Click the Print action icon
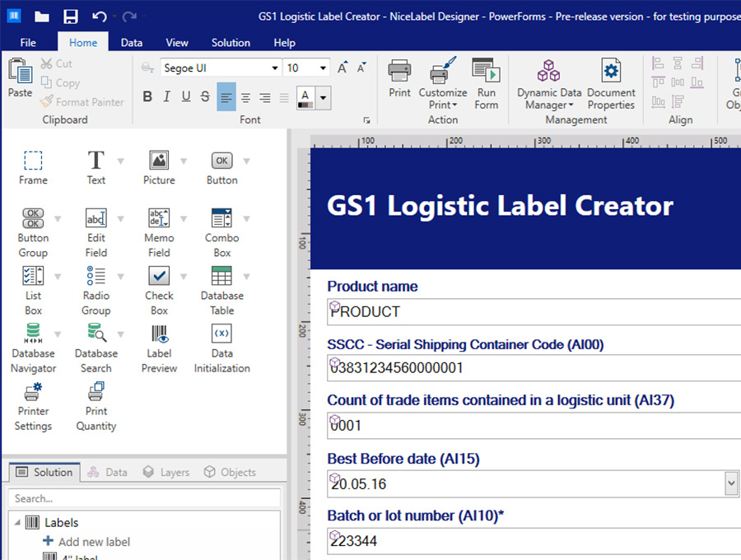This screenshot has width=741, height=560. pos(399,78)
